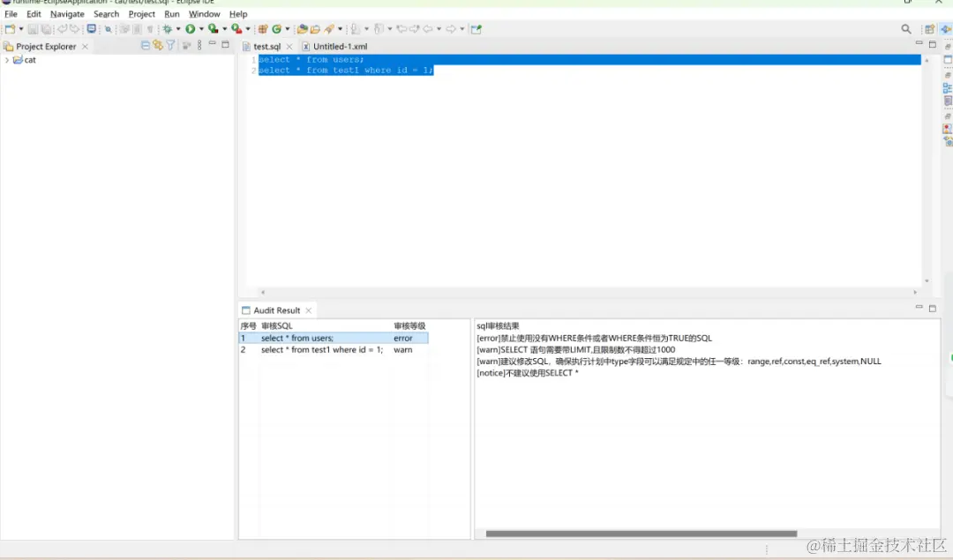Open the terminal monitor toolbar icon
Screen dimensions: 953x560
91,28
